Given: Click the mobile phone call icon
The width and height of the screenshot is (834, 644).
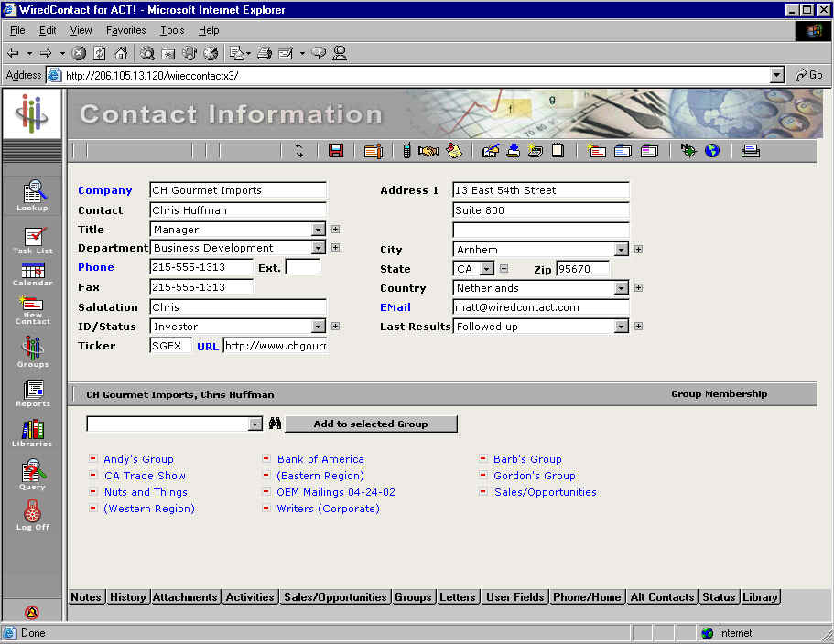Looking at the screenshot, I should (x=406, y=151).
